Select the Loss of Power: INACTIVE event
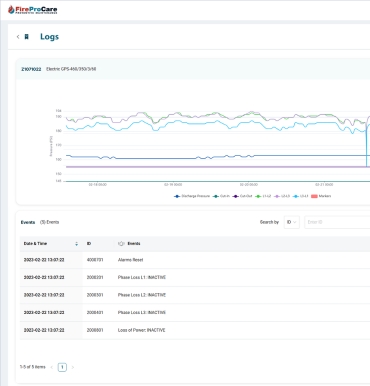Viewport: 370px width, 386px height. [x=141, y=330]
